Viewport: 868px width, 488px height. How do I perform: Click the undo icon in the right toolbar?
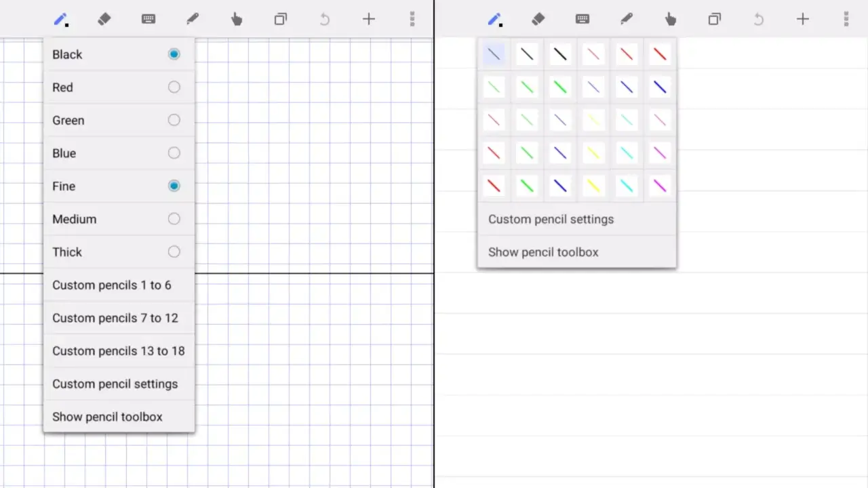tap(758, 19)
